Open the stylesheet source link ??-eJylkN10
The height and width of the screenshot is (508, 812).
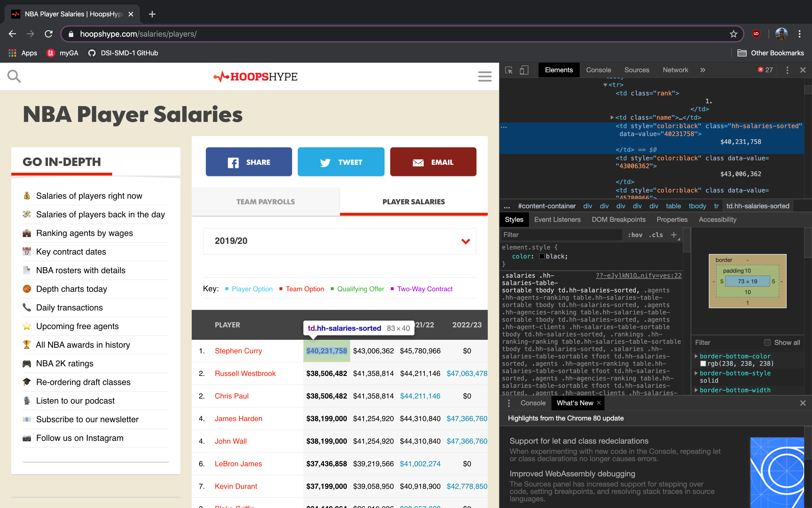(x=639, y=275)
